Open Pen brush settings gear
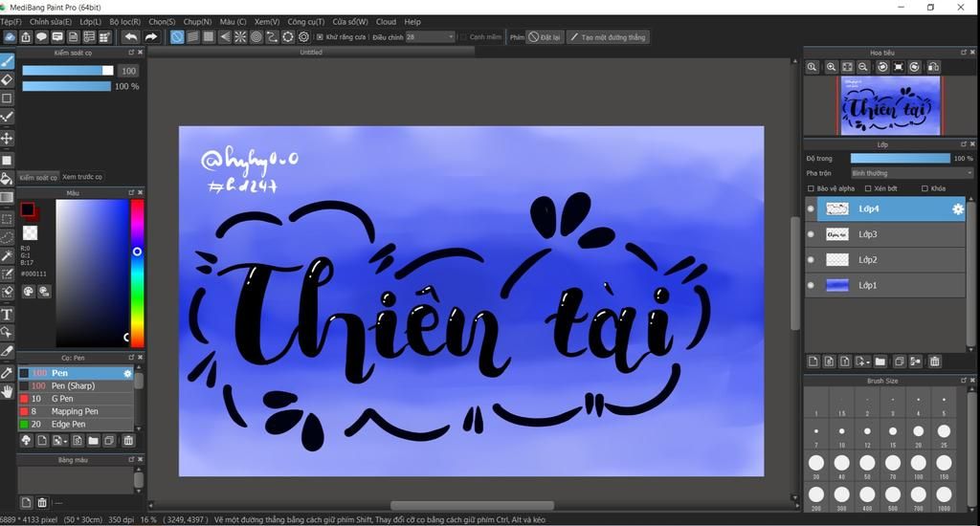 [x=128, y=373]
